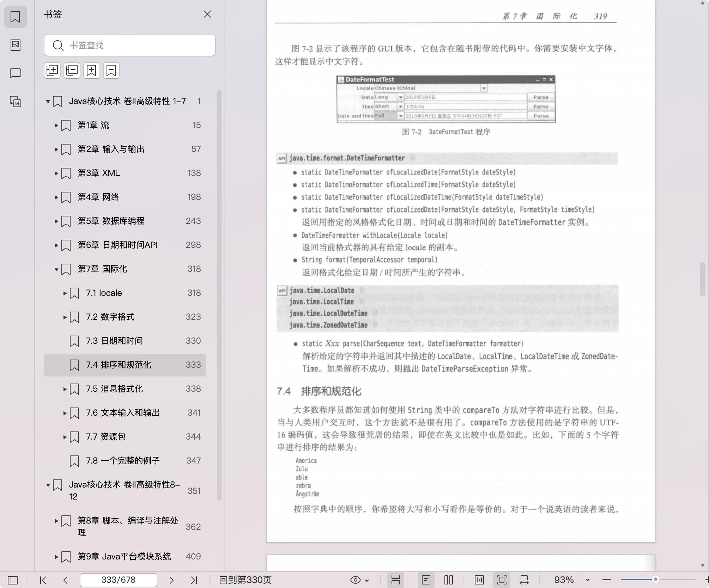This screenshot has height=588, width=709.
Task: Open 第5章 数据库编程 bookmark entry
Action: 125,221
